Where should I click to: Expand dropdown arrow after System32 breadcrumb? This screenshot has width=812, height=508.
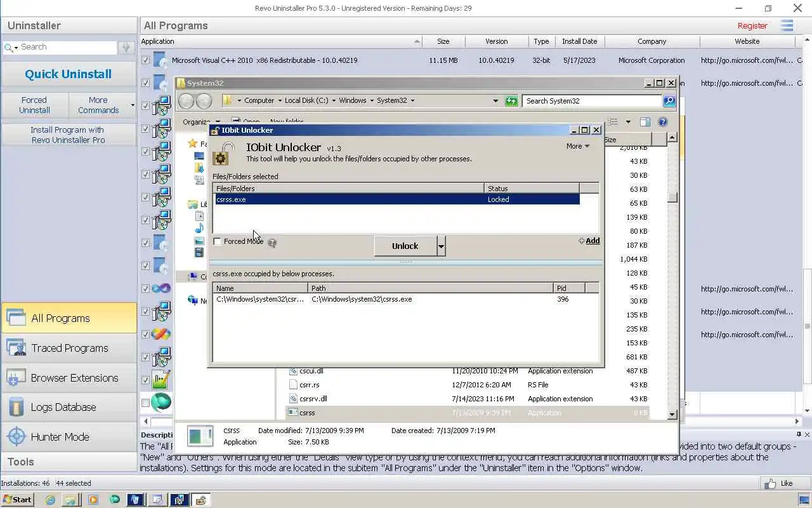[412, 100]
